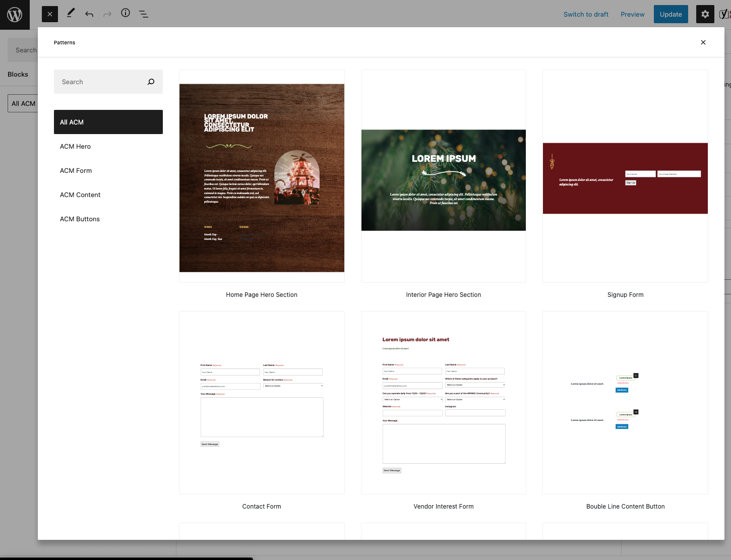Viewport: 731px width, 560px height.
Task: Click the Yoast SEO icon
Action: [724, 14]
